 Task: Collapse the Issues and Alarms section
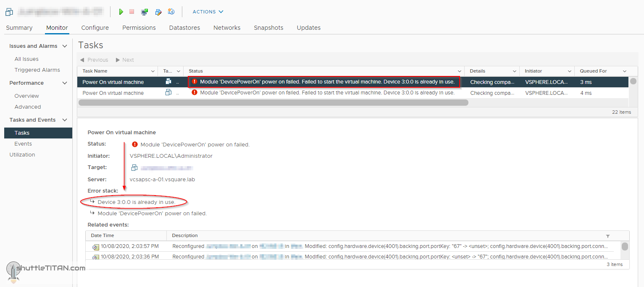click(x=65, y=46)
